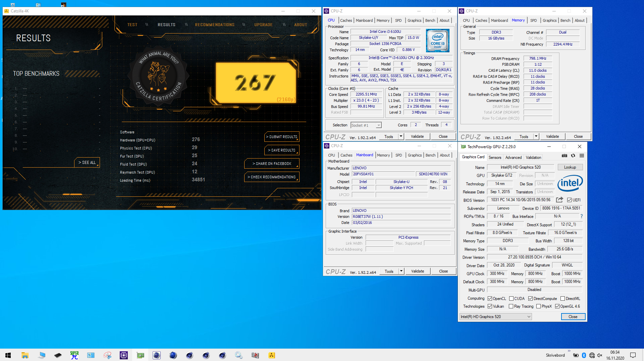Click the Close button in GPU-Z
The width and height of the screenshot is (644, 361).
[x=573, y=317]
